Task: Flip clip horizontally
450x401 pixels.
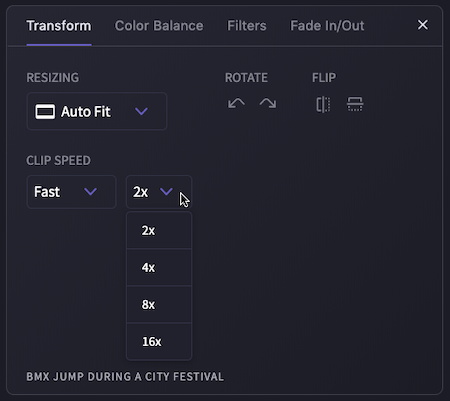Action: (323, 104)
